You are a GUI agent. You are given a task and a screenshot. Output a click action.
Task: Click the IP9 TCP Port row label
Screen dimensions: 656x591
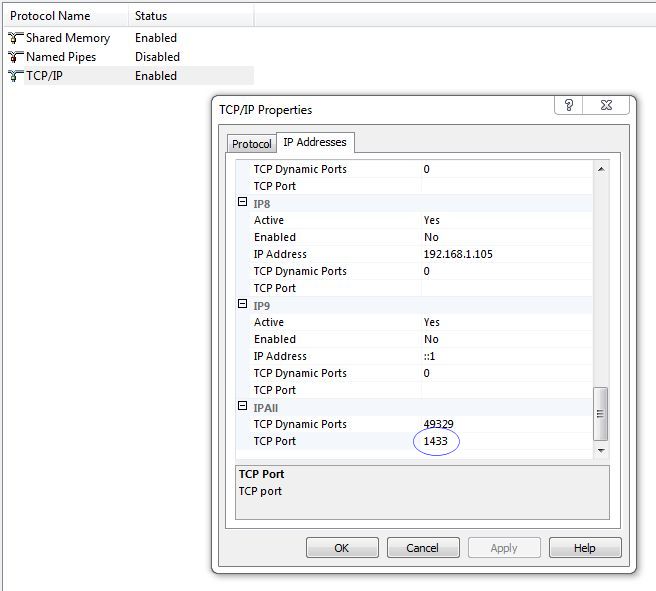tap(274, 390)
